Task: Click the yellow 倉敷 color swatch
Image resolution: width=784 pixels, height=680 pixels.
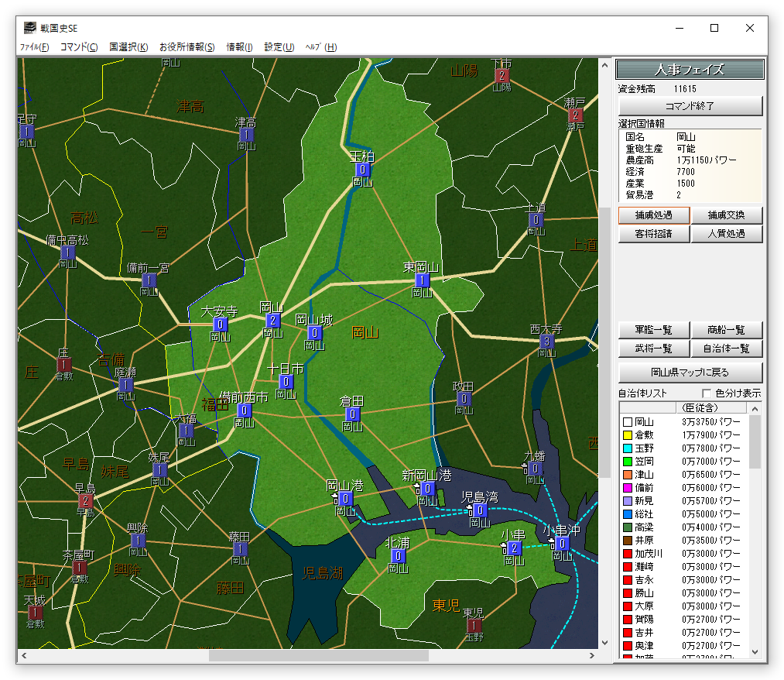Action: tap(628, 435)
